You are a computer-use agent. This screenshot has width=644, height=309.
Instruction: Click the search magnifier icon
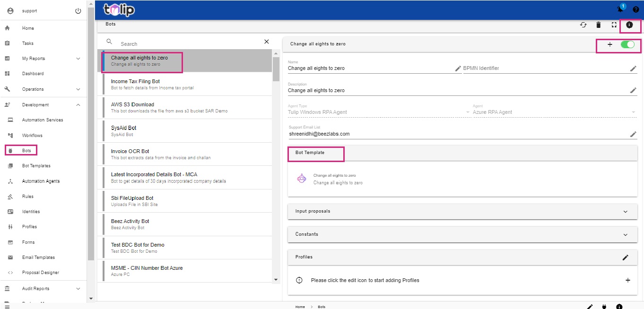[109, 42]
